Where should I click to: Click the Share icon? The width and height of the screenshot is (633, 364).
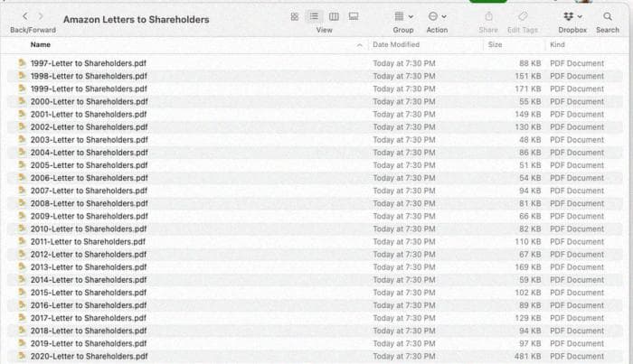tap(488, 16)
